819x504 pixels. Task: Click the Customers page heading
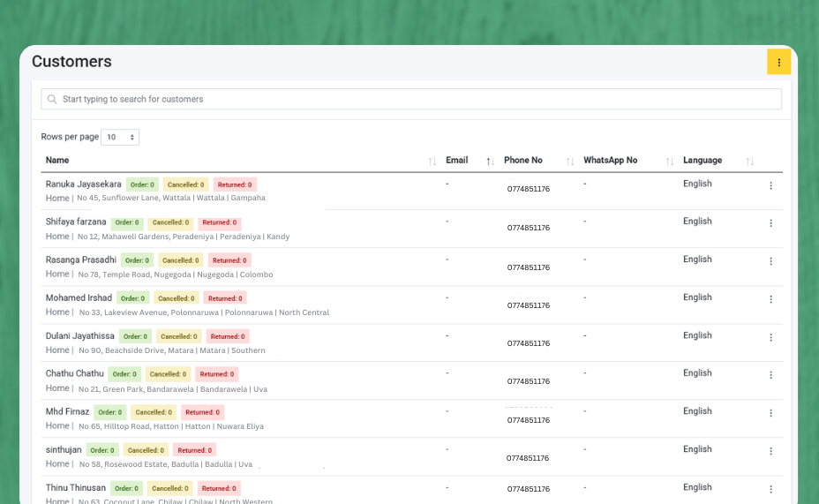tap(71, 62)
